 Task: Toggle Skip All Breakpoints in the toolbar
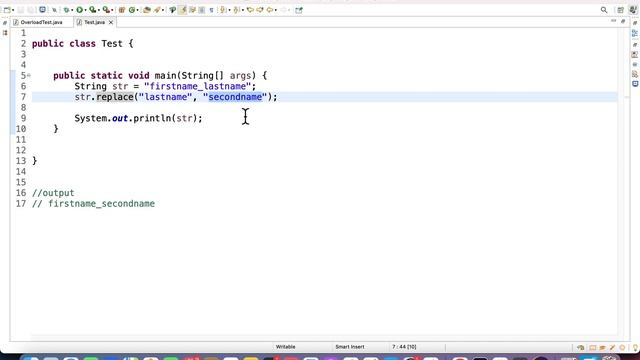pos(54,10)
